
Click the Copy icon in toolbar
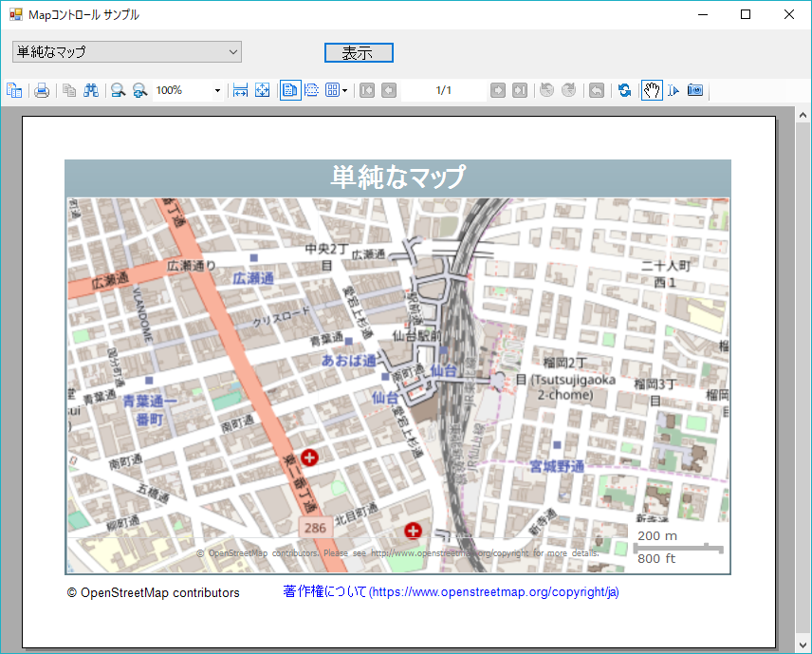(69, 90)
